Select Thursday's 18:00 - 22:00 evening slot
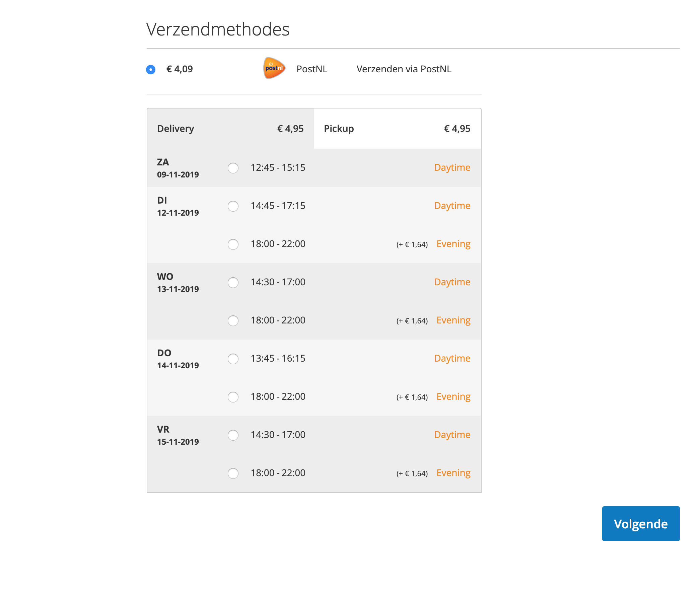Viewport: 700px width, 594px height. 233,397
